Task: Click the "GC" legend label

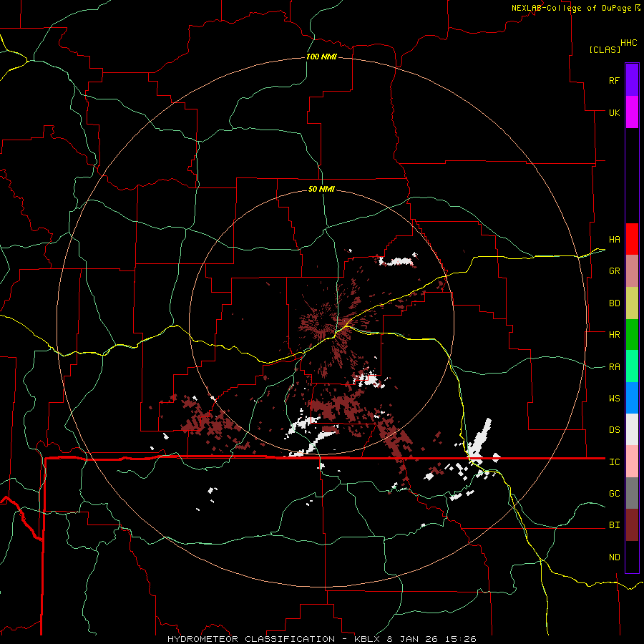Action: coord(614,494)
